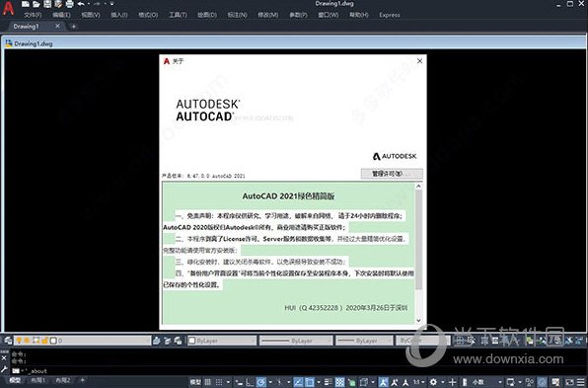The height and width of the screenshot is (388, 588).
Task: Click the Layer Previous icon
Action: pyautogui.click(x=168, y=341)
